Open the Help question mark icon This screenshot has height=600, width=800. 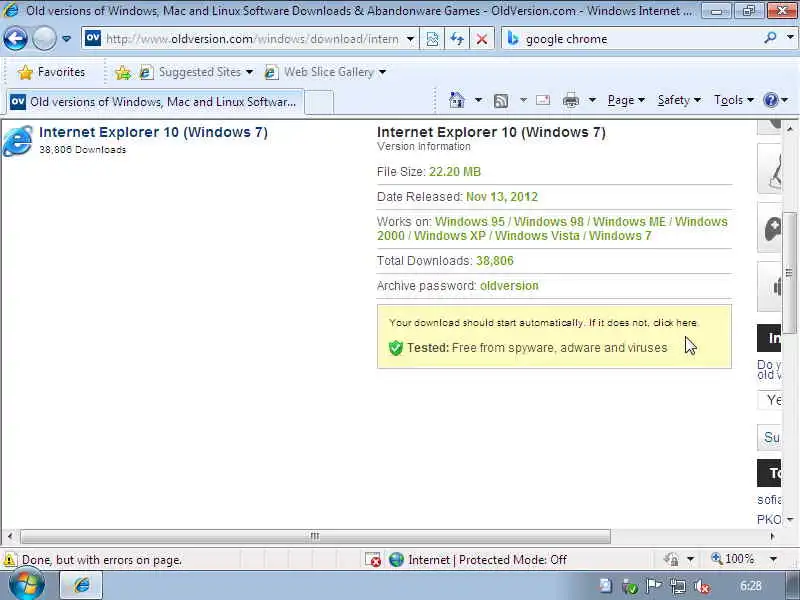pos(770,100)
